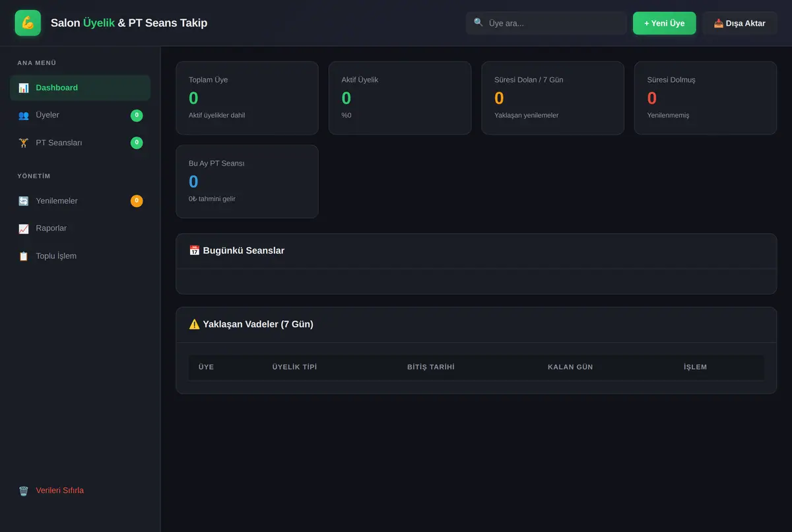792x532 pixels.
Task: Click the Süresi Dolmuş stat card
Action: coord(706,98)
